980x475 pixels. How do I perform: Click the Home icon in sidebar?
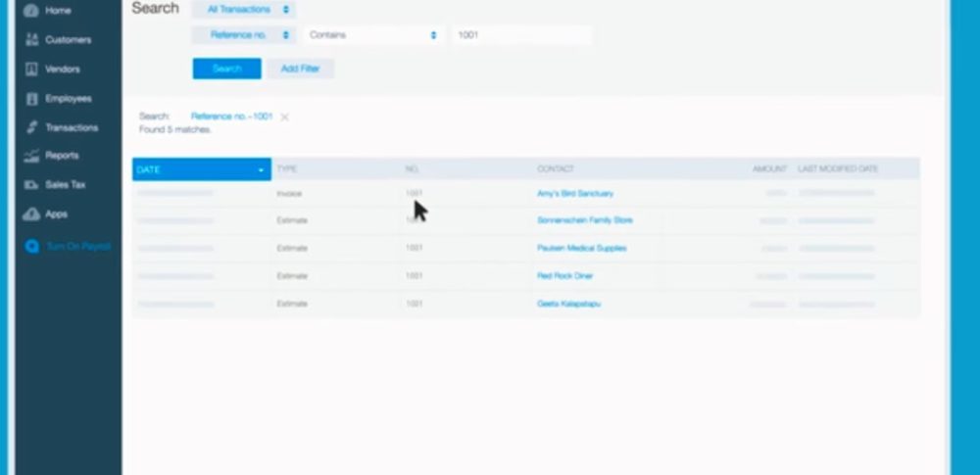click(31, 11)
